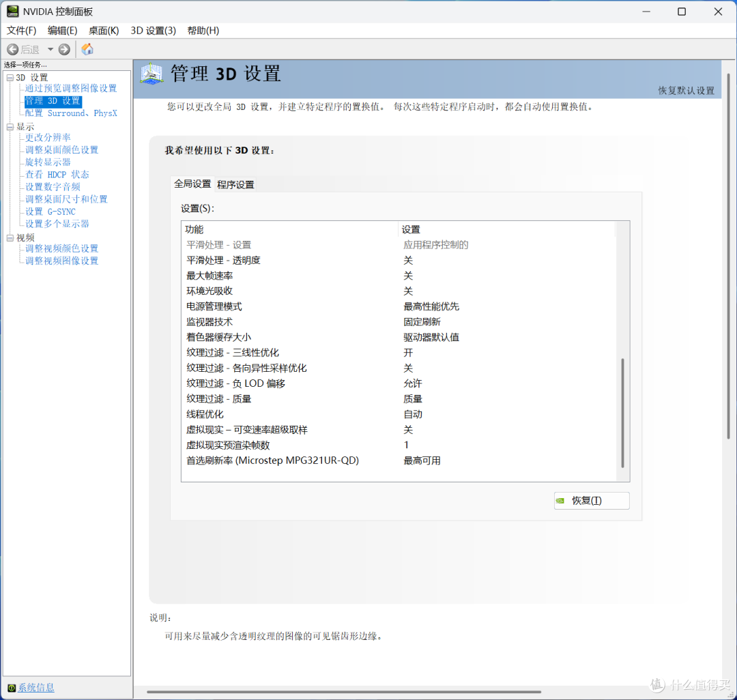737x700 pixels.
Task: Select the 纹理过滤 - 三线性优化 row
Action: pyautogui.click(x=399, y=353)
